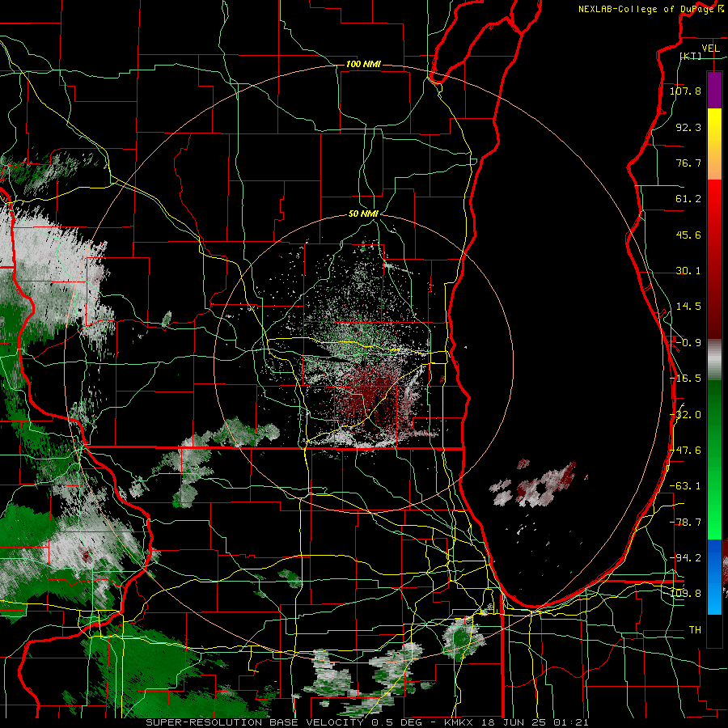Image resolution: width=728 pixels, height=728 pixels.
Task: Click the 76.7 value on the velocity scale
Action: (x=688, y=163)
